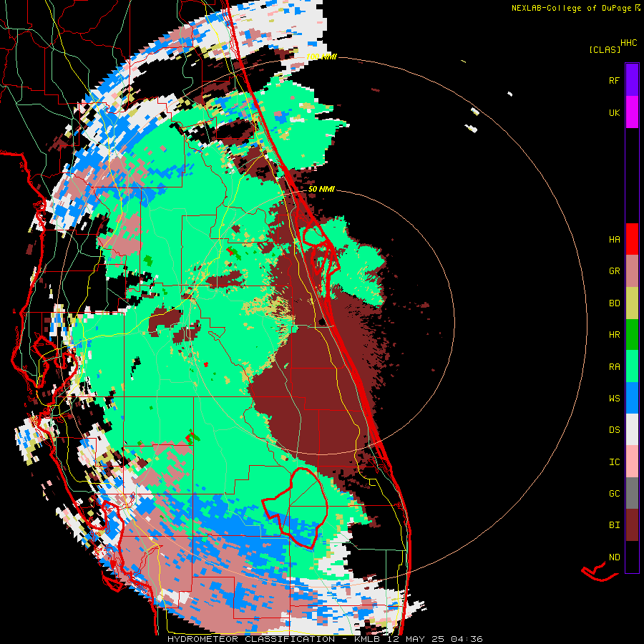The width and height of the screenshot is (644, 644).
Task: Click the 'HR' legend label
Action: [x=614, y=335]
